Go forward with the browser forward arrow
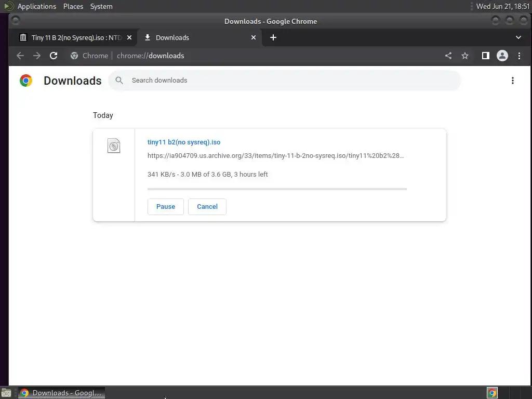Image resolution: width=532 pixels, height=399 pixels. pyautogui.click(x=37, y=56)
